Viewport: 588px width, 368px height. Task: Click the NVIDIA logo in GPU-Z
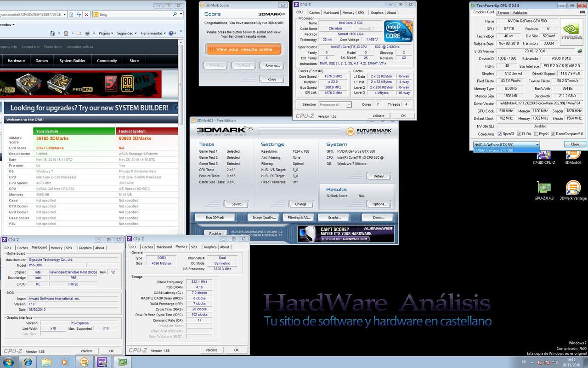click(x=571, y=32)
